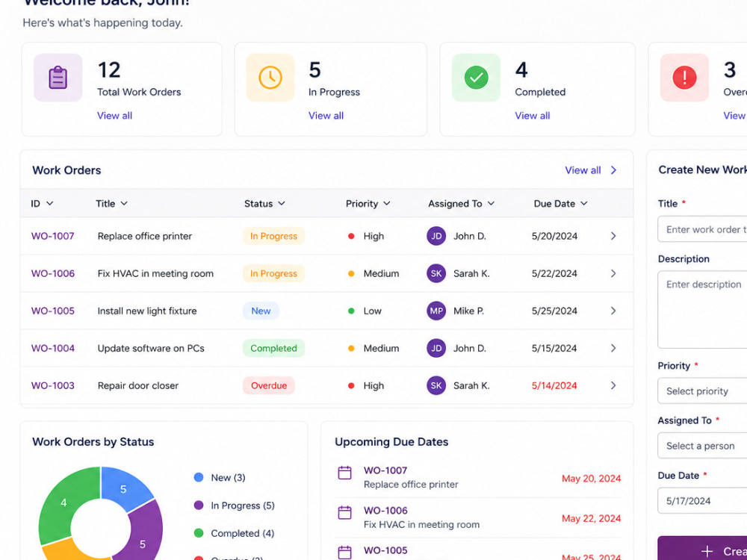Sort by Title column chevron
Viewport: 747px width, 560px height.
click(124, 203)
